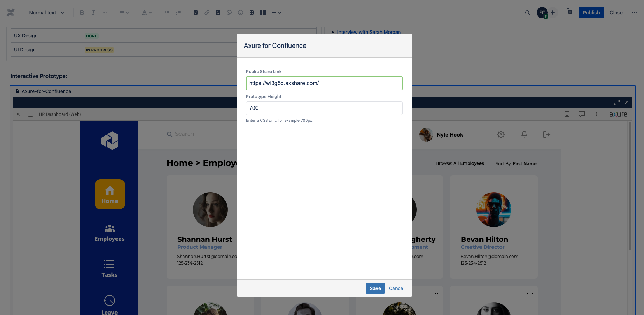Viewport: 644px width, 315px height.
Task: Click the UX Design table cell
Action: 45,36
